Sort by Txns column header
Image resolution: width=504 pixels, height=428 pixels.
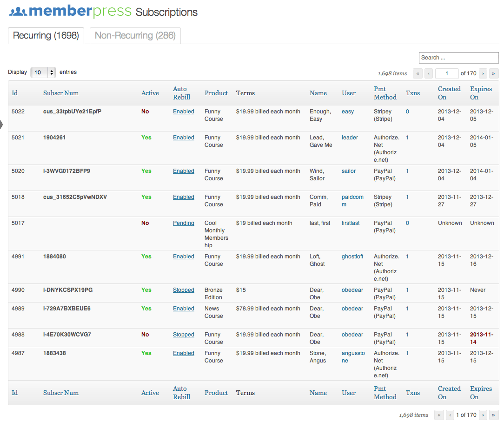click(x=413, y=93)
